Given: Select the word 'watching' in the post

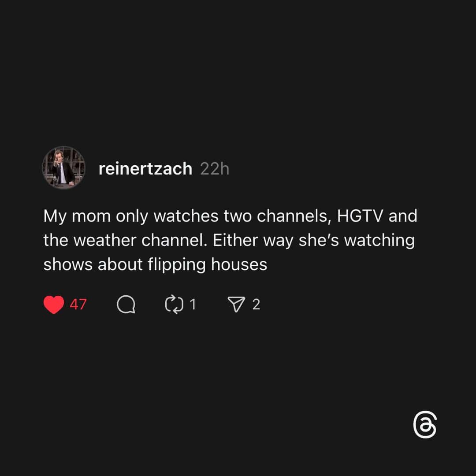Looking at the screenshot, I should (x=379, y=241).
